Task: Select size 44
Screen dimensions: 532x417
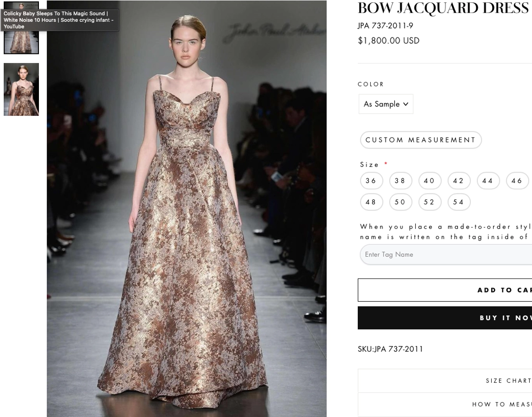Action: pos(488,181)
